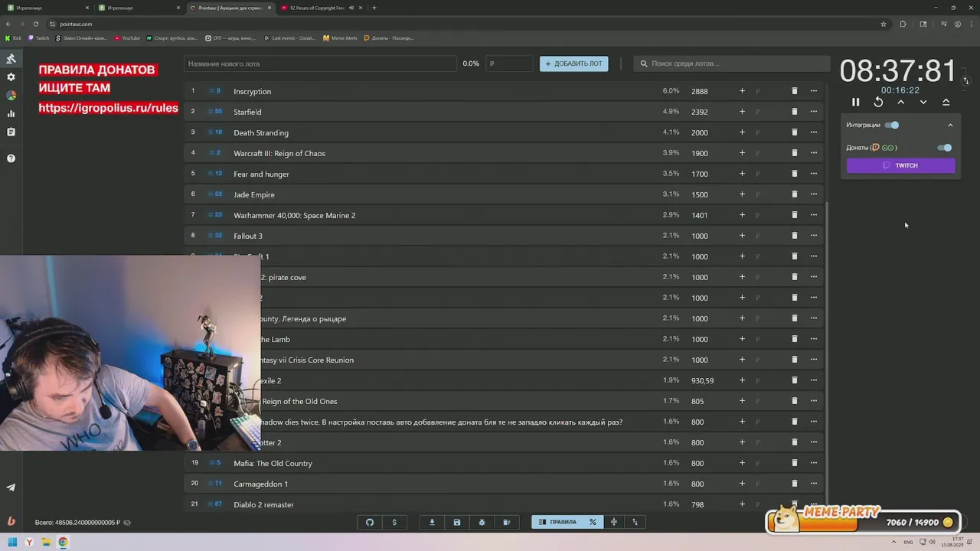Screen dimensions: 980x551
Task: Open the wheel page in sidebar
Action: pyautogui.click(x=11, y=96)
